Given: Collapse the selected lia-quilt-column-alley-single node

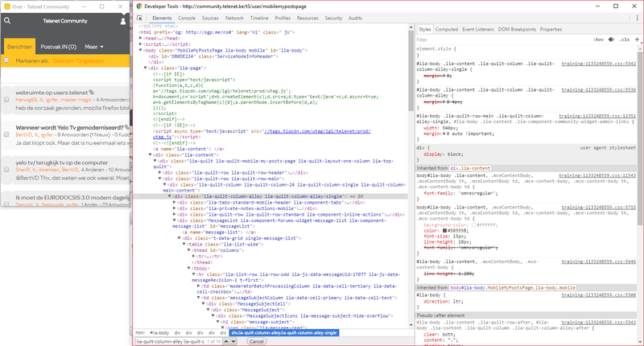Looking at the screenshot, I should tap(170, 196).
